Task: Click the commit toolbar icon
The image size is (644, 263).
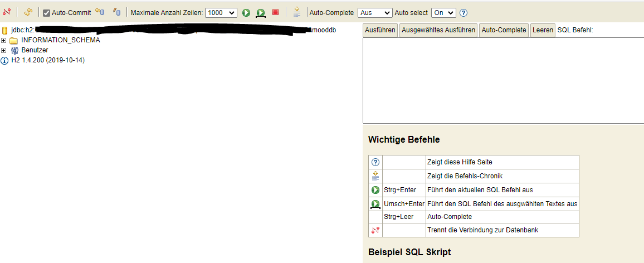Action: click(116, 12)
